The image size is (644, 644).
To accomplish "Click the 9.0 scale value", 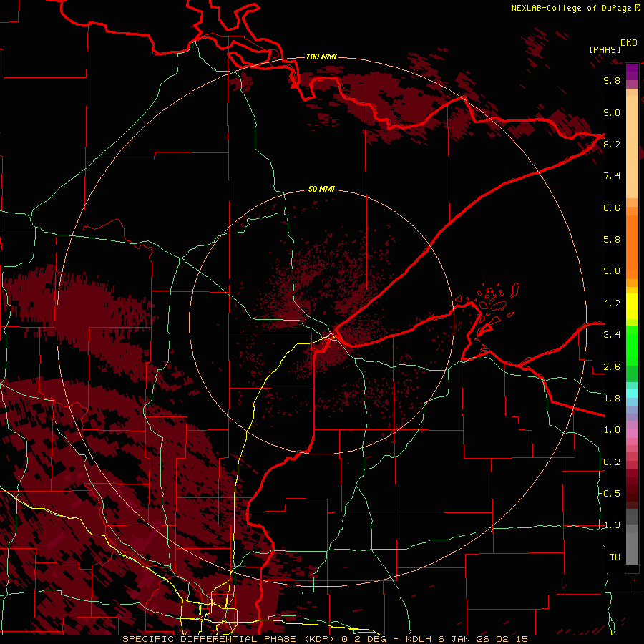I will pyautogui.click(x=612, y=112).
